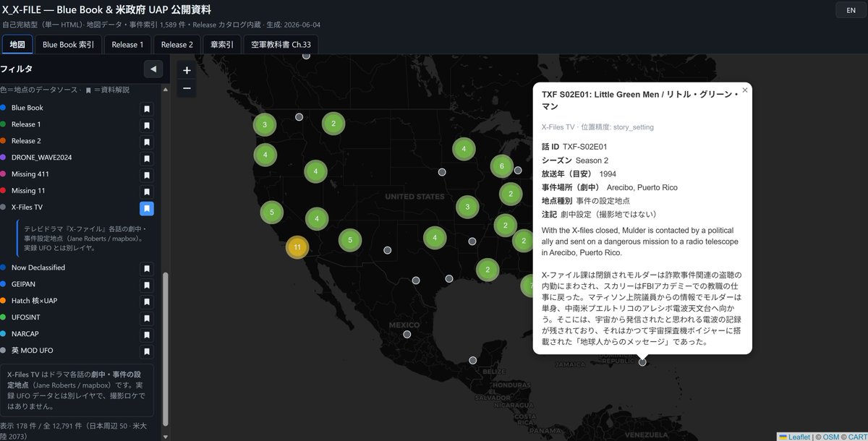Image resolution: width=868 pixels, height=441 pixels.
Task: Toggle the Missing 411 layer label
Action: (29, 174)
